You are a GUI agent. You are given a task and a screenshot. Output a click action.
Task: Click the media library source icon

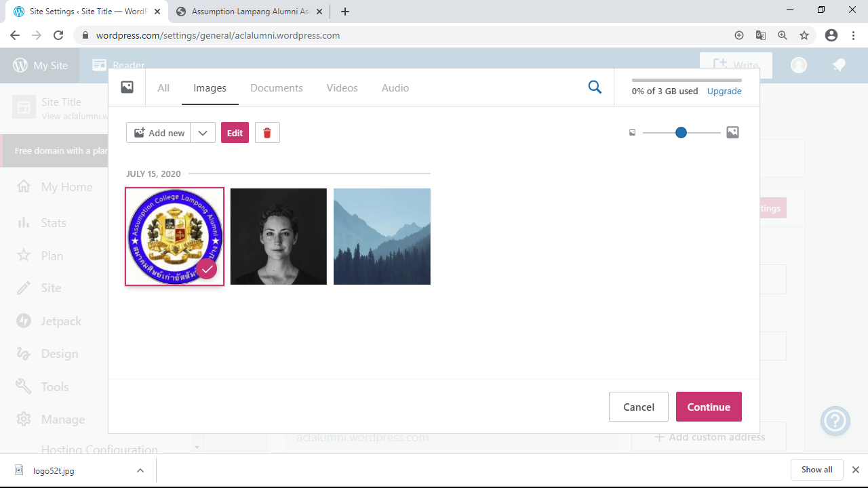[x=127, y=87]
